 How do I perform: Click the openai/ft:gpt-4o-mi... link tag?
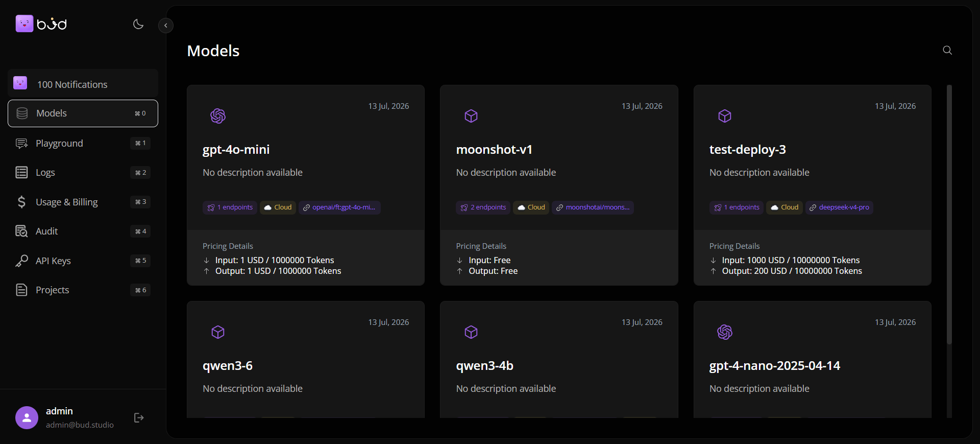click(x=339, y=207)
